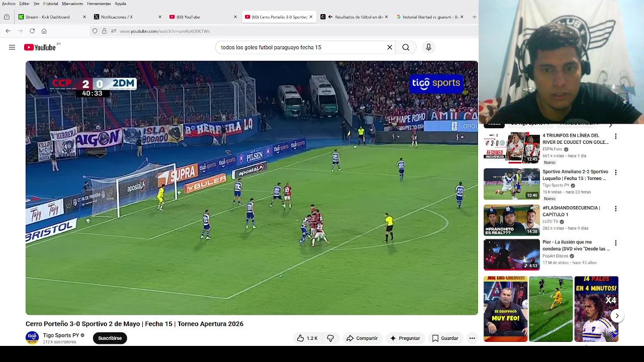This screenshot has width=644, height=362.
Task: Click the ESPN Fans channel name
Action: (552, 149)
